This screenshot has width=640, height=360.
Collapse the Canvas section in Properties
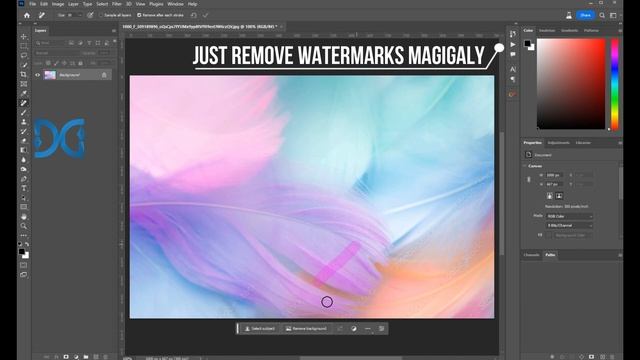[x=525, y=166]
